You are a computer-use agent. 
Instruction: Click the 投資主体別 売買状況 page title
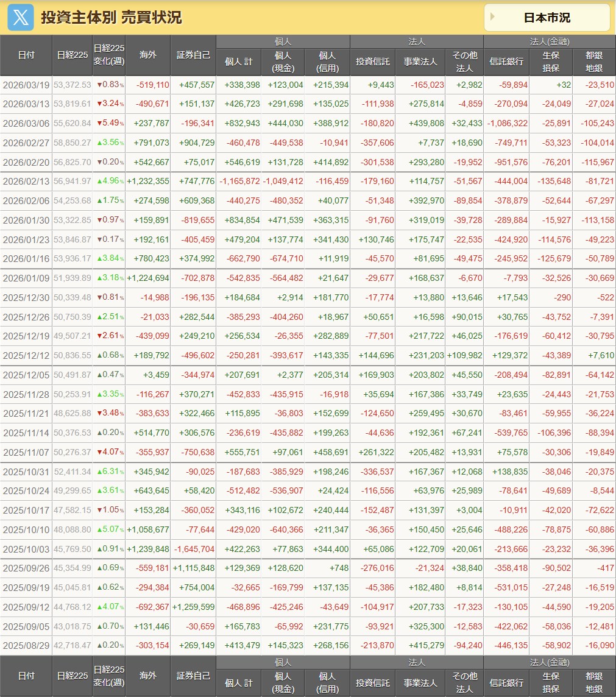(x=112, y=18)
